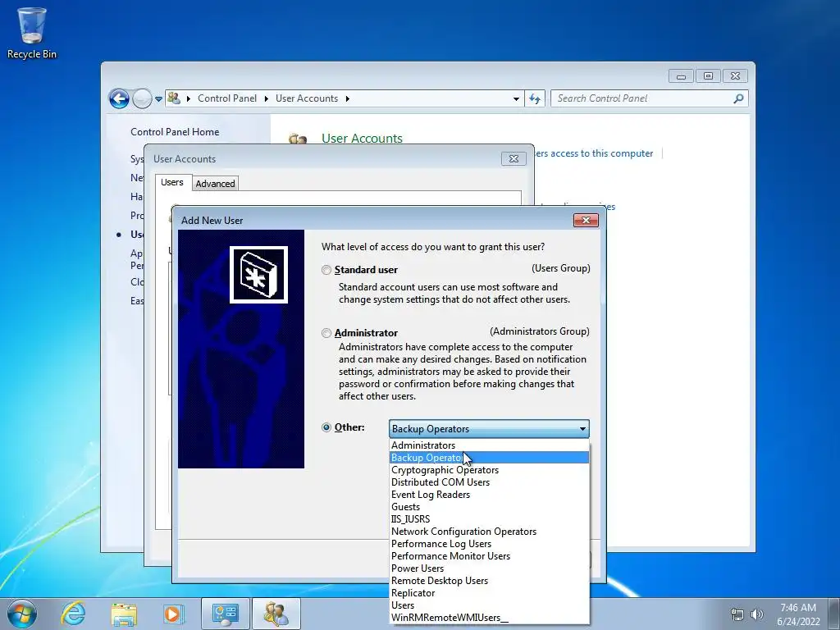The image size is (840, 630).
Task: Open Control Panel Home link
Action: tap(175, 132)
